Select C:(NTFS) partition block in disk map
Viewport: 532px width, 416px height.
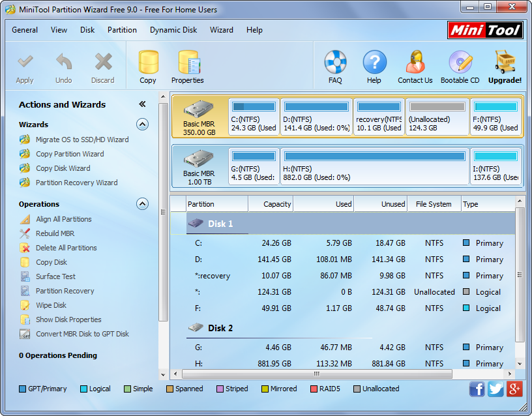point(254,117)
